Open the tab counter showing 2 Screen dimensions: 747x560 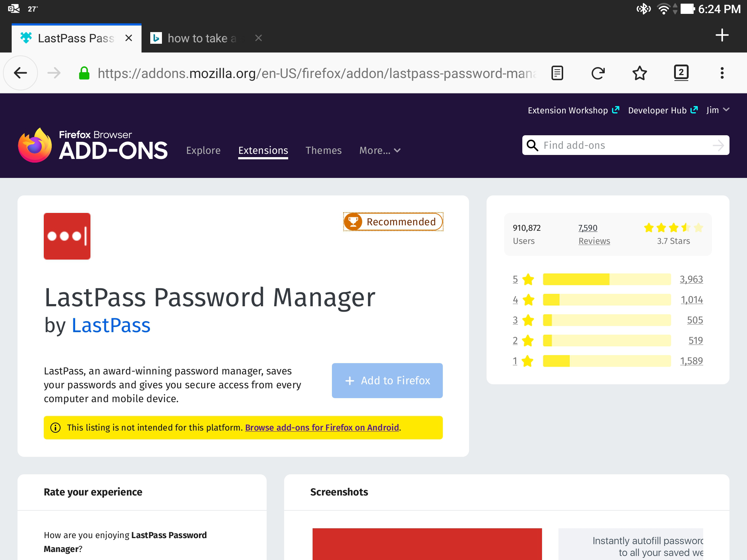coord(681,72)
